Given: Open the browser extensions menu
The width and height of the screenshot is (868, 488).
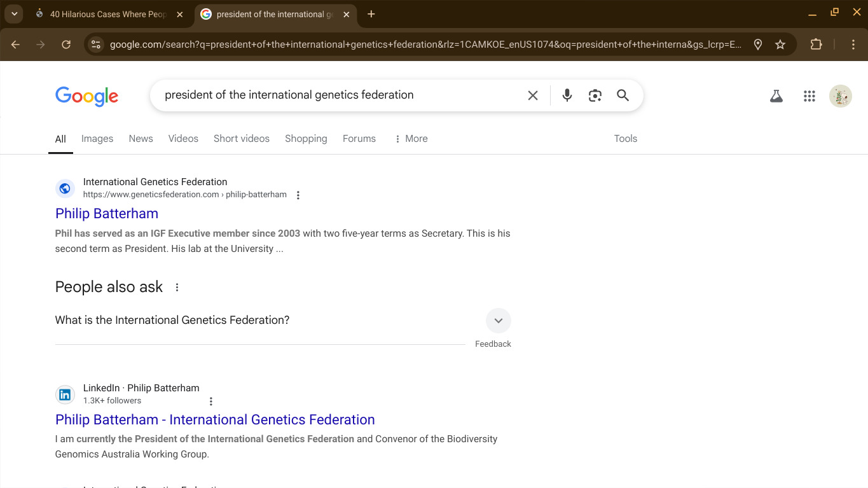Looking at the screenshot, I should pos(816,45).
